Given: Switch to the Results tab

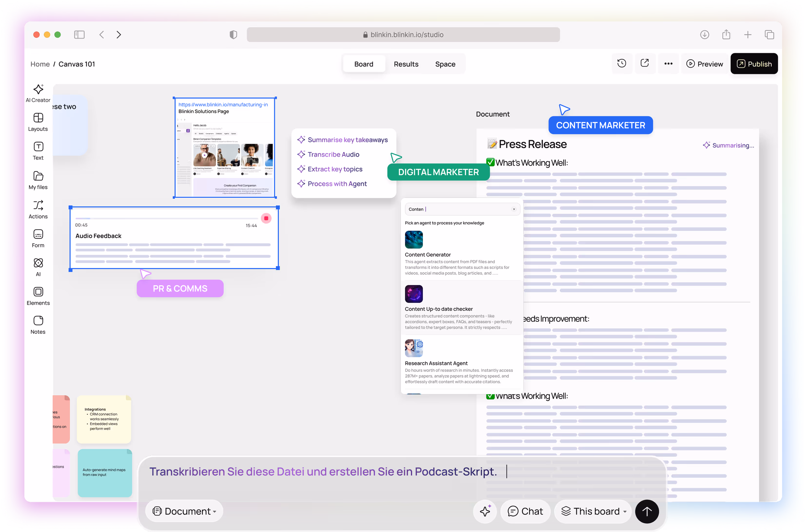Looking at the screenshot, I should pos(406,64).
